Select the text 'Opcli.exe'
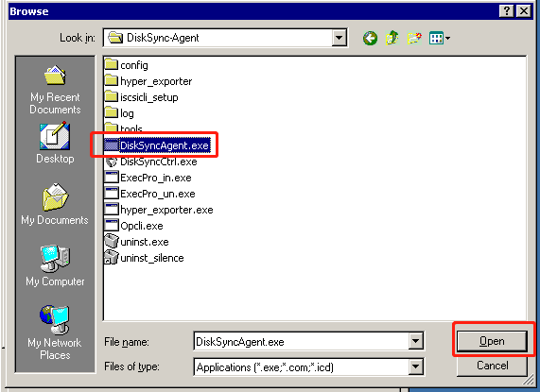The width and height of the screenshot is (540, 392). [142, 227]
